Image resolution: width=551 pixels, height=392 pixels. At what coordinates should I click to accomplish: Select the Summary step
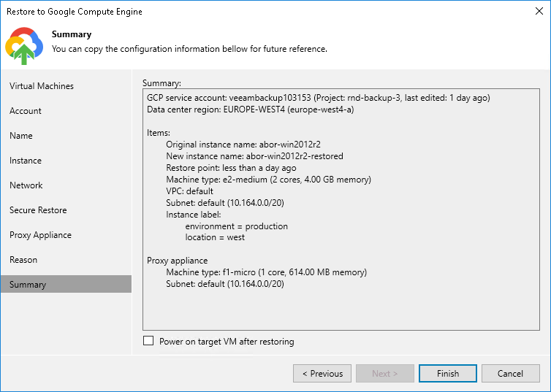coord(28,285)
